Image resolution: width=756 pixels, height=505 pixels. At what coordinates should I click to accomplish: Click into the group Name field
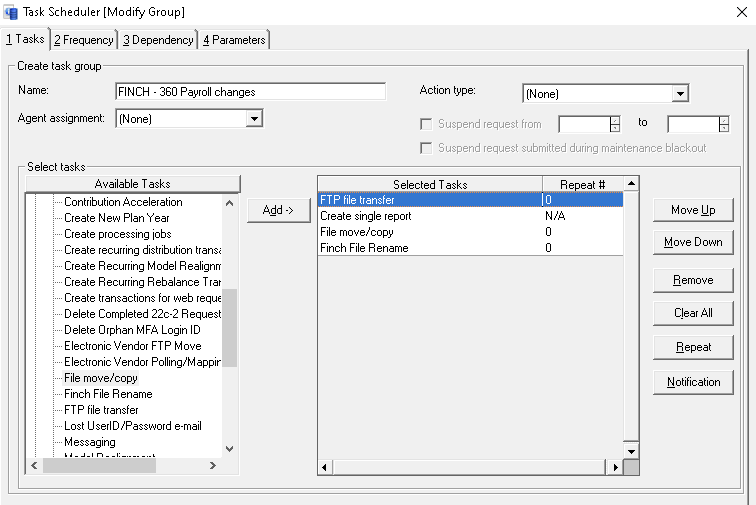(251, 92)
